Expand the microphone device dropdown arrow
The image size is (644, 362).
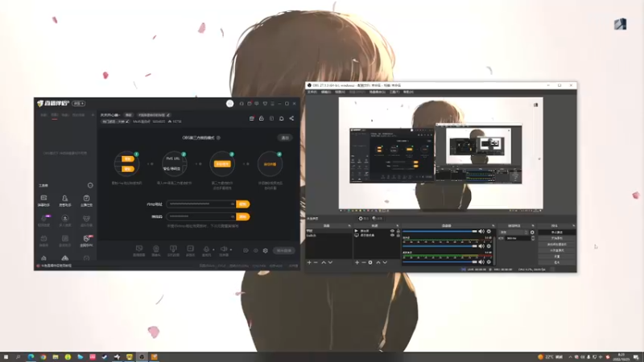[x=213, y=249]
